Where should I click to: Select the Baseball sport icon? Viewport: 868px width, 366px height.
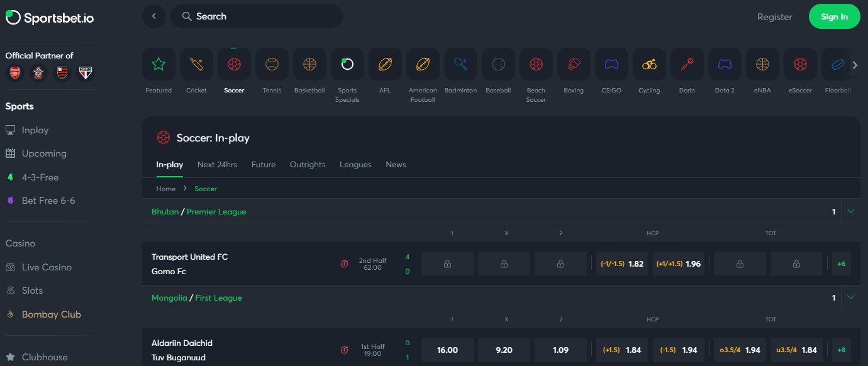pyautogui.click(x=498, y=64)
